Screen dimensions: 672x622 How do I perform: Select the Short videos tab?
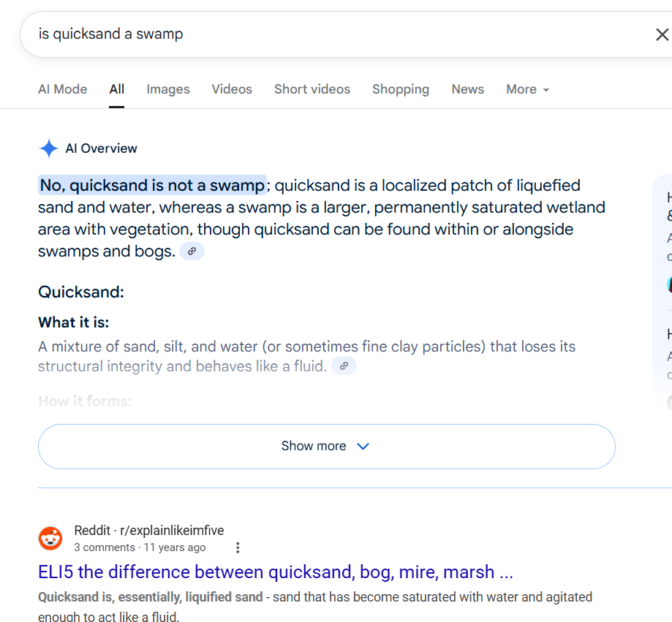(x=312, y=89)
